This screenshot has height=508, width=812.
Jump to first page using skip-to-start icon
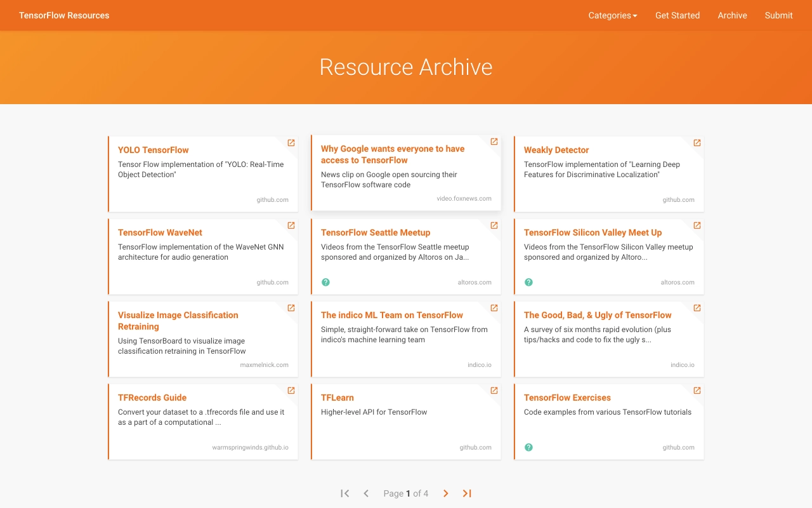coord(344,493)
